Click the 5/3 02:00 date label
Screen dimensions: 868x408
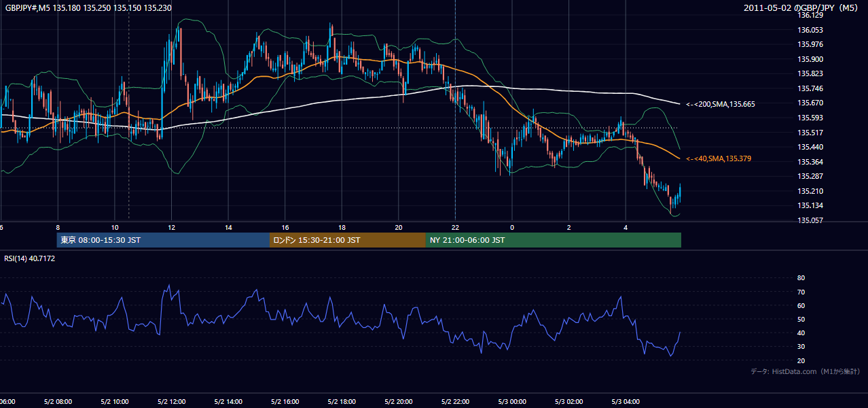[x=569, y=401]
